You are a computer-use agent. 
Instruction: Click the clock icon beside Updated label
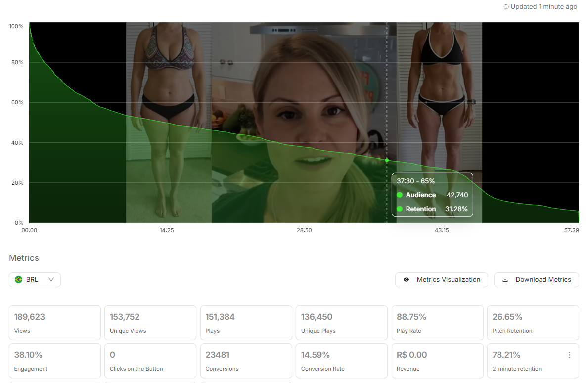click(506, 7)
